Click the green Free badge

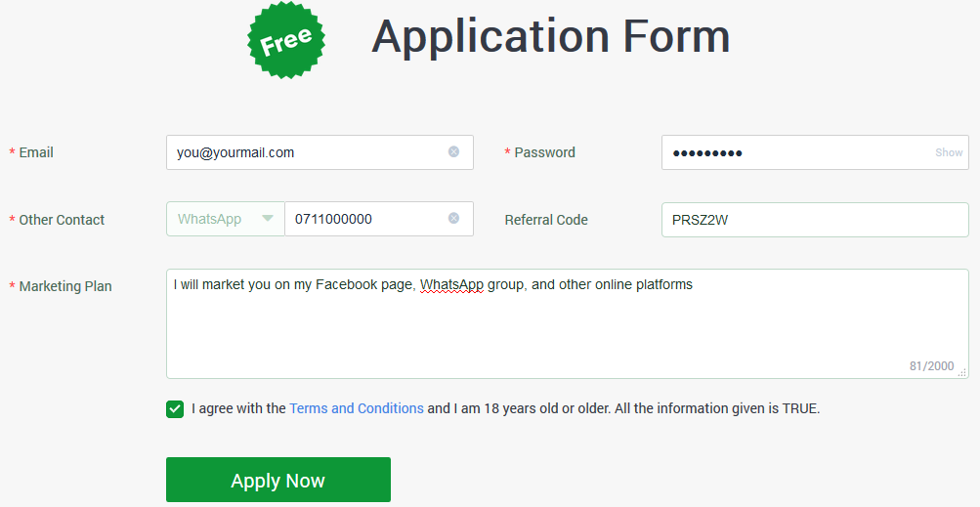286,41
